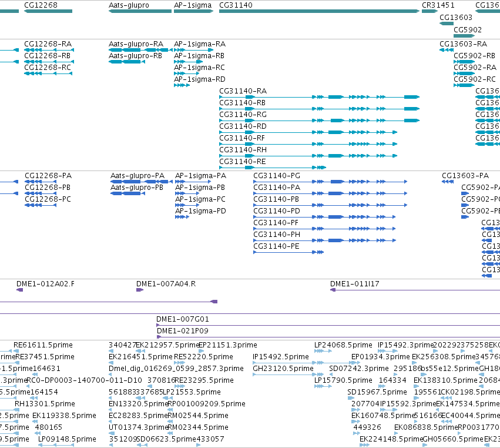The height and width of the screenshot is (448, 500).
Task: Click the CG31140-RH transcript label
Action: pos(243,150)
